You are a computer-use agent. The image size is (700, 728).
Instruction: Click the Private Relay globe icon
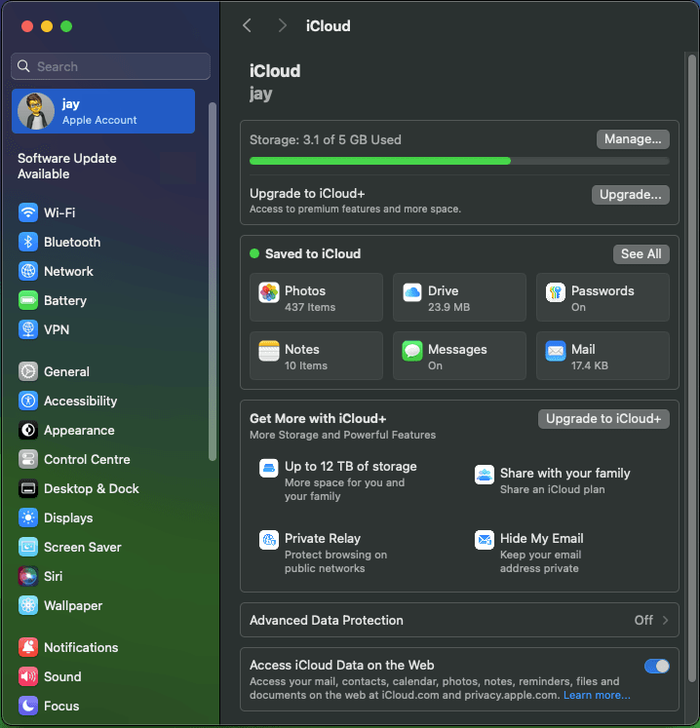269,540
